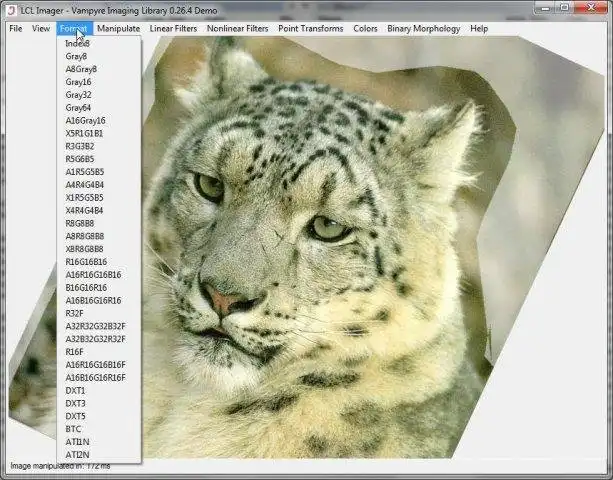Choose Gray64 format
The image size is (613, 480).
tap(99, 107)
